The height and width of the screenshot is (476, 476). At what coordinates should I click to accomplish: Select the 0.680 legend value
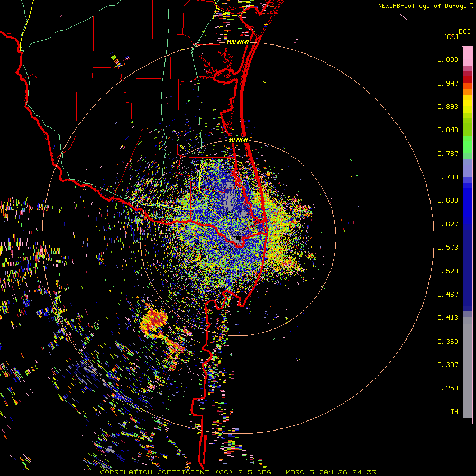pyautogui.click(x=448, y=200)
